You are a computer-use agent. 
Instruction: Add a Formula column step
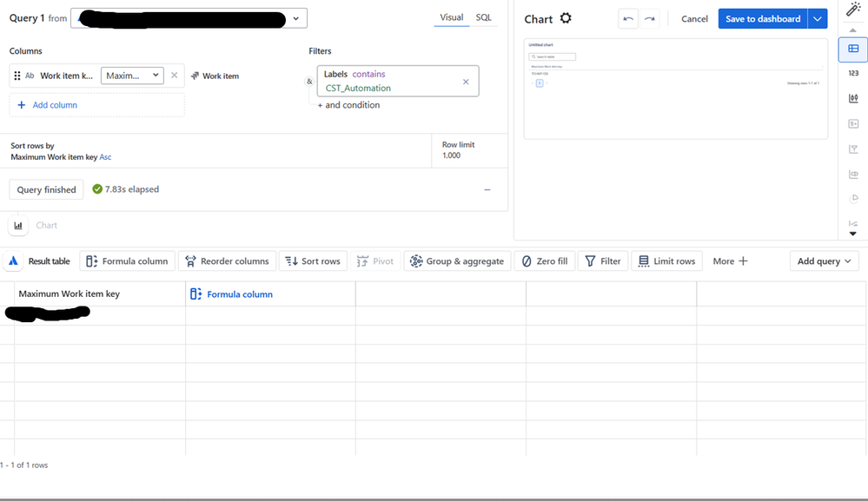[x=128, y=261]
